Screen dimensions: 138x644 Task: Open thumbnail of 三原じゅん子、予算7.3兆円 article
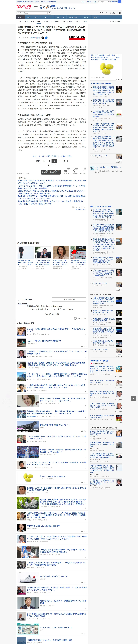[x=61, y=252]
